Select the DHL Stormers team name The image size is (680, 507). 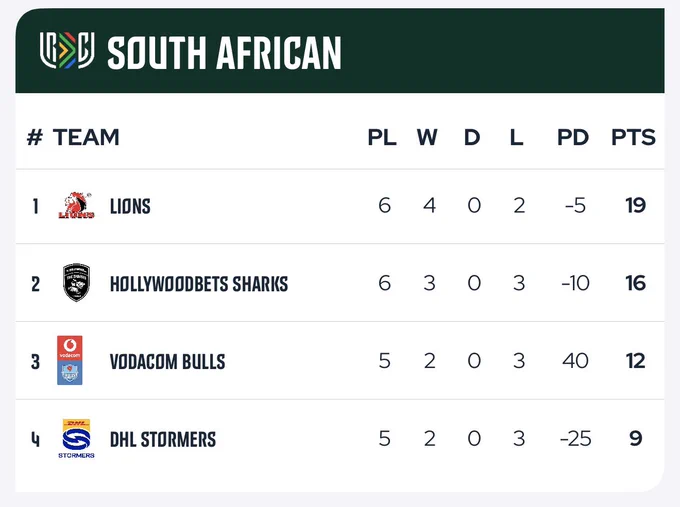[163, 439]
